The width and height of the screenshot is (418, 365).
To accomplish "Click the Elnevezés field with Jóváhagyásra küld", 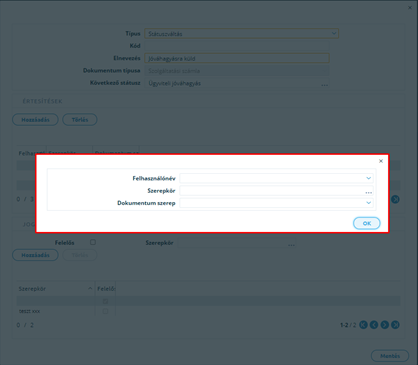I will click(x=237, y=58).
